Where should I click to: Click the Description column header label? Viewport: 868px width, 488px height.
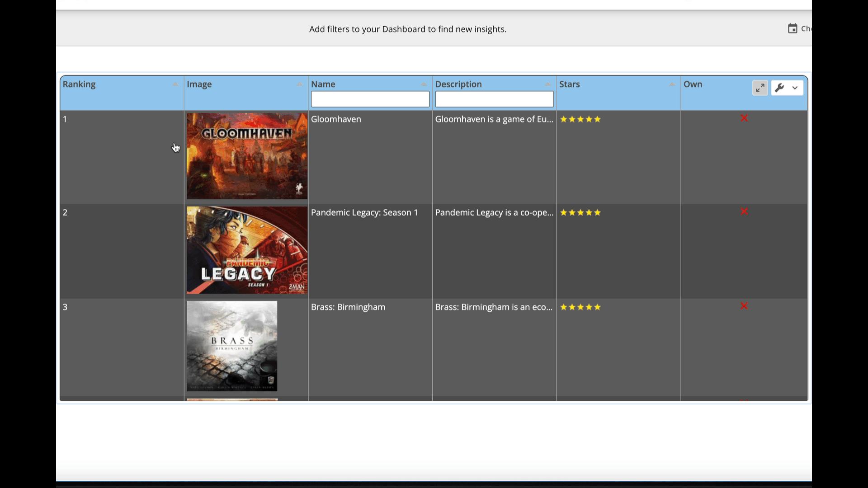(458, 84)
